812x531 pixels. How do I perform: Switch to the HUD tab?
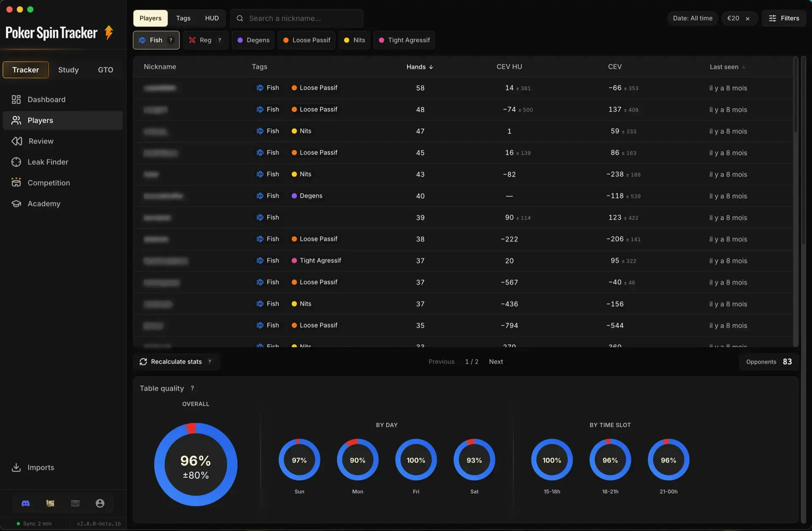click(x=212, y=18)
